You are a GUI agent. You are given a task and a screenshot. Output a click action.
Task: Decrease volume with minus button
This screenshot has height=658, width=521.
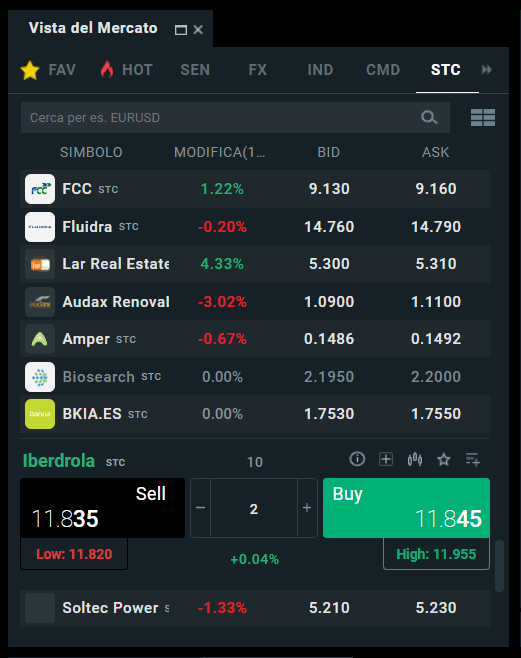pyautogui.click(x=201, y=508)
